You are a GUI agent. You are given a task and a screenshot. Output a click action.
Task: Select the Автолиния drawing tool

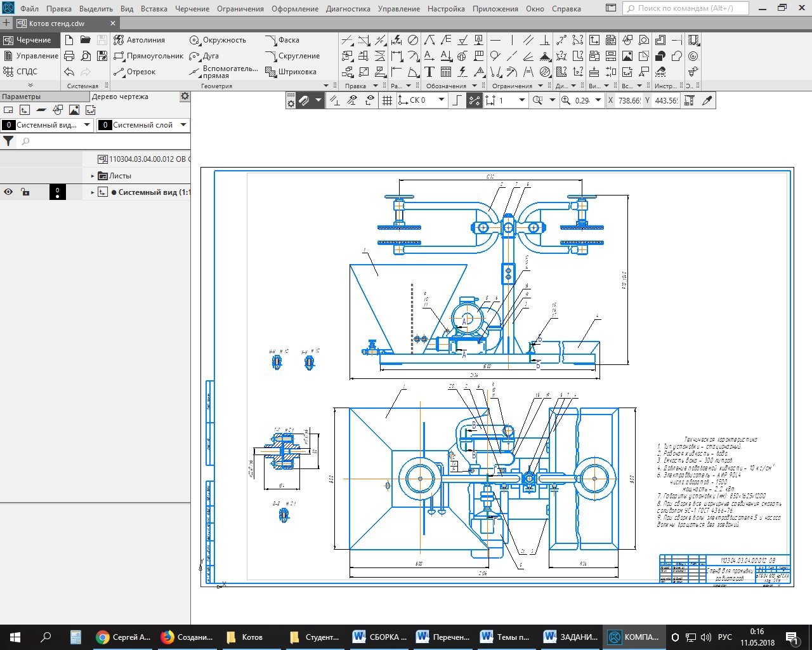[139, 40]
